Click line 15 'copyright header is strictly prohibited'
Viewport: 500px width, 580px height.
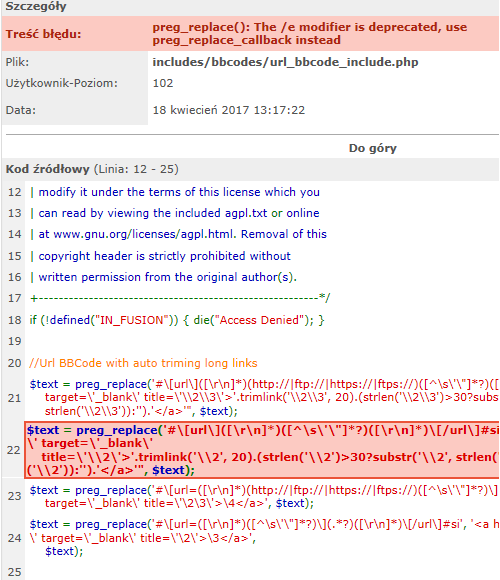(160, 256)
